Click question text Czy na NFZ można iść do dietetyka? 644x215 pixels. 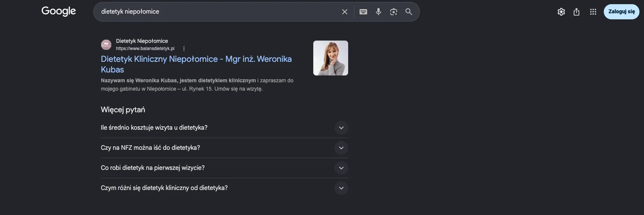(x=150, y=148)
